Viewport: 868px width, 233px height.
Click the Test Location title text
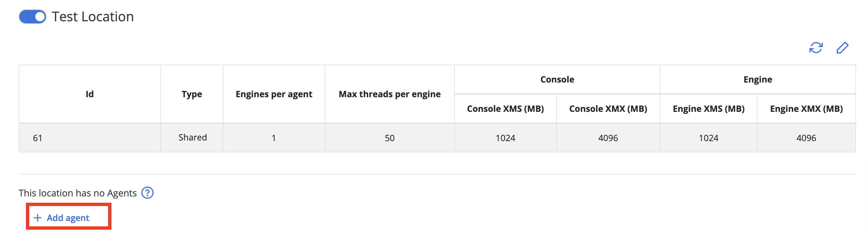(x=93, y=17)
